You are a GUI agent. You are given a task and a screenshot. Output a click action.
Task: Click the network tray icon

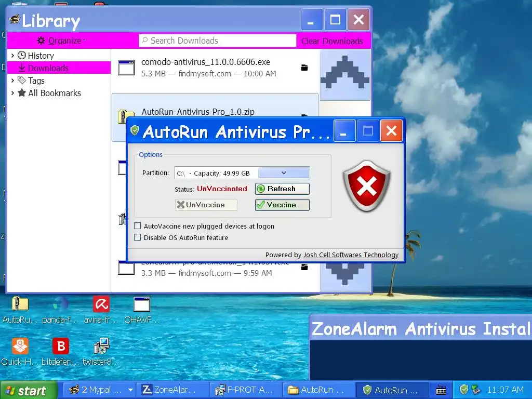(x=476, y=390)
